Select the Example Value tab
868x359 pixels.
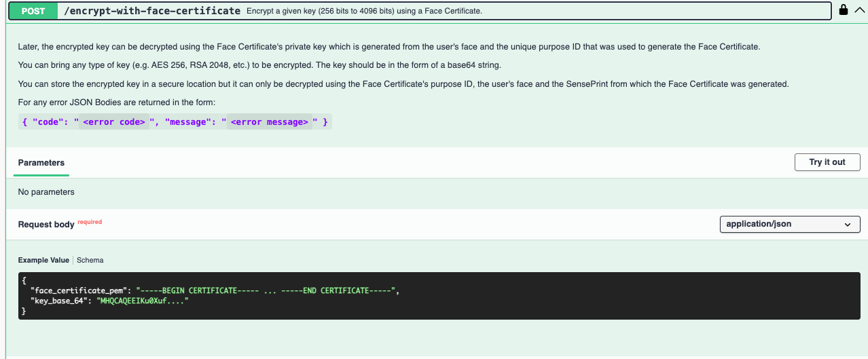[43, 260]
